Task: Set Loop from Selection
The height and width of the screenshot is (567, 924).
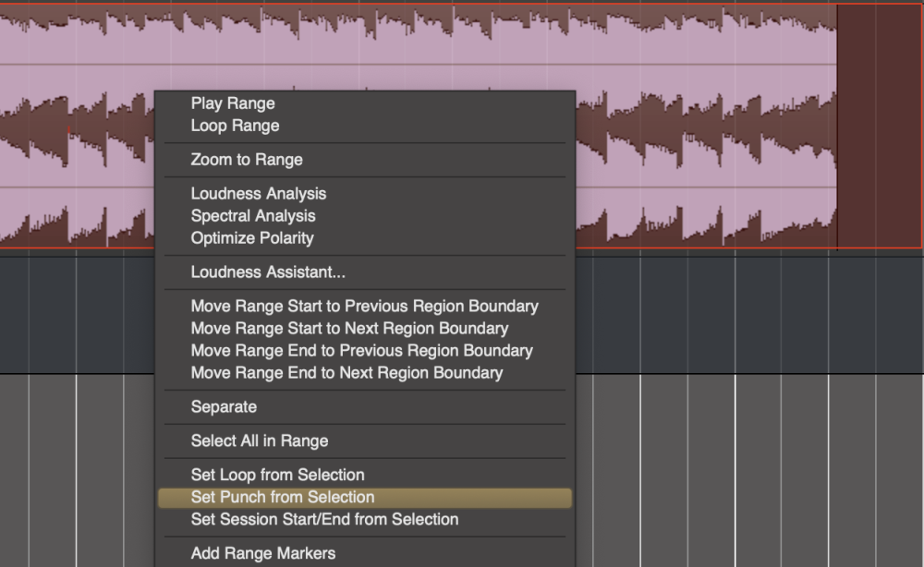Action: (x=278, y=474)
